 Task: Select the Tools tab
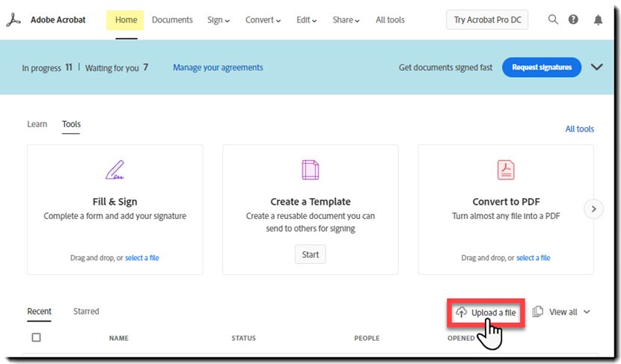point(71,124)
